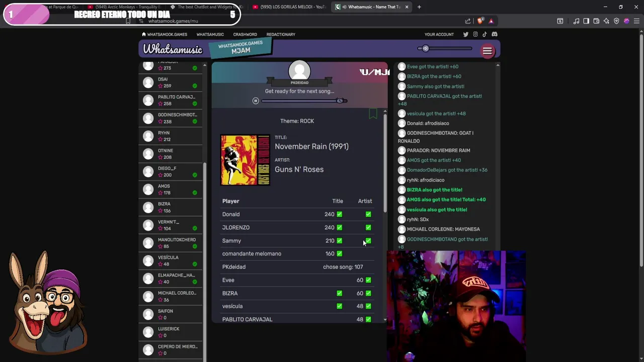Open the Brave VPN shield icon
The height and width of the screenshot is (362, 644).
616,21
